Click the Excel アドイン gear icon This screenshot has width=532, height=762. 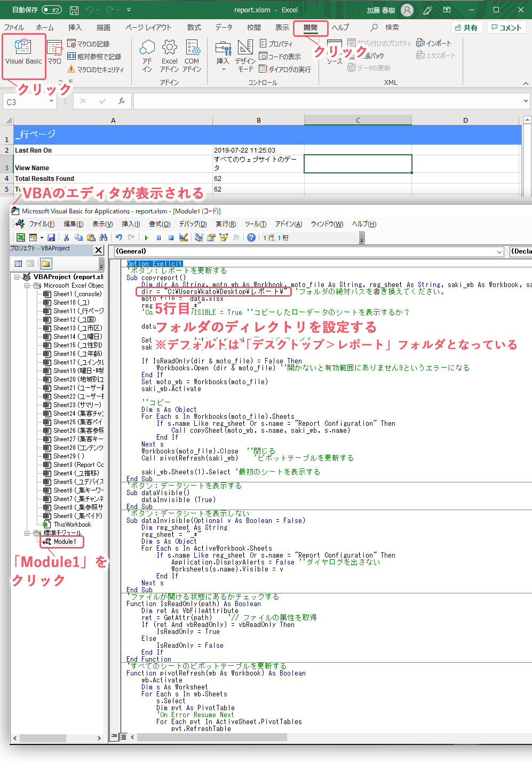point(170,55)
